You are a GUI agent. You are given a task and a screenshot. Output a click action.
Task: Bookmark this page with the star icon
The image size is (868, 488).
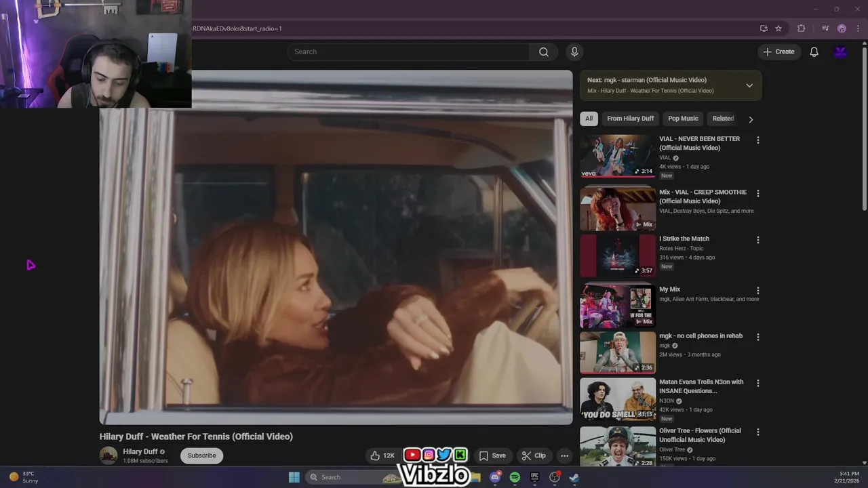coord(778,28)
